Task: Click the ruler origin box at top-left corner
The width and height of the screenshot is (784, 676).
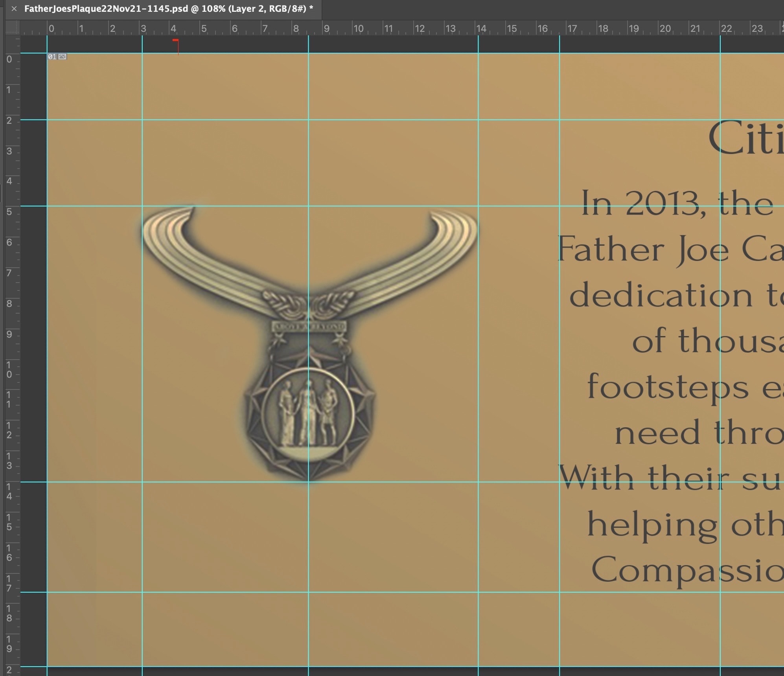Action: click(12, 28)
